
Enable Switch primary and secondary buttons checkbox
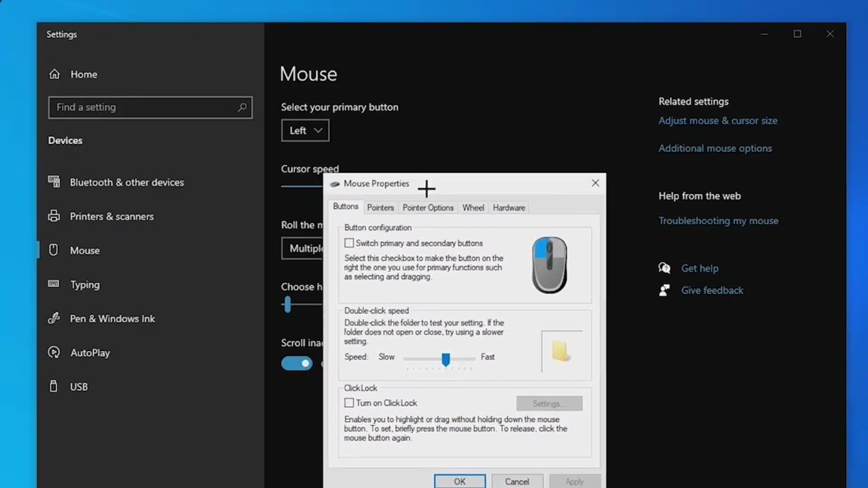click(349, 243)
